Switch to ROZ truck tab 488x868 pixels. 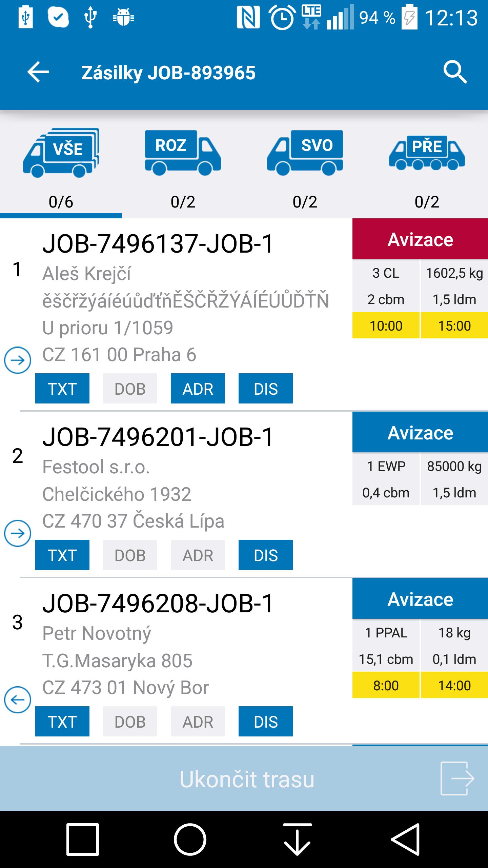pyautogui.click(x=183, y=168)
